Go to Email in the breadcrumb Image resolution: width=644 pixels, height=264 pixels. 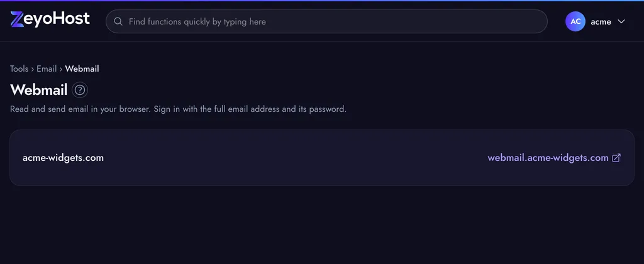pyautogui.click(x=47, y=69)
